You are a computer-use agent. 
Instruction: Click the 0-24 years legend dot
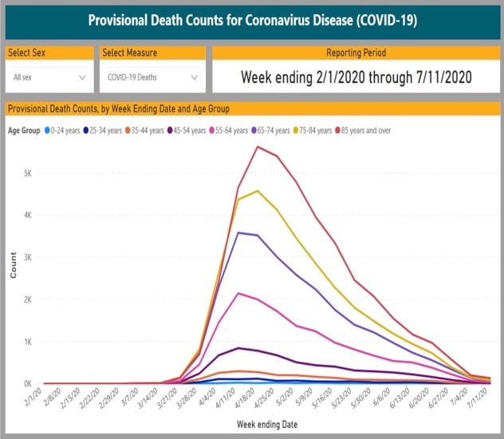coord(47,131)
